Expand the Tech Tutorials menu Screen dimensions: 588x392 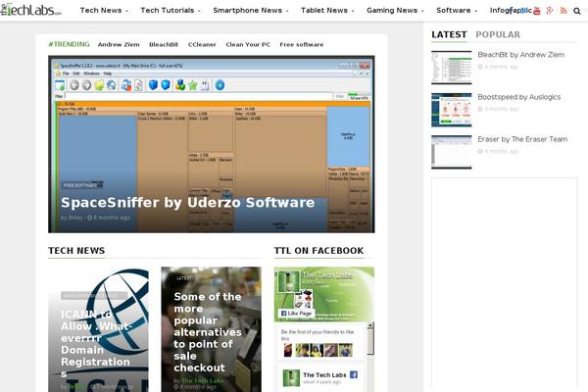(171, 11)
